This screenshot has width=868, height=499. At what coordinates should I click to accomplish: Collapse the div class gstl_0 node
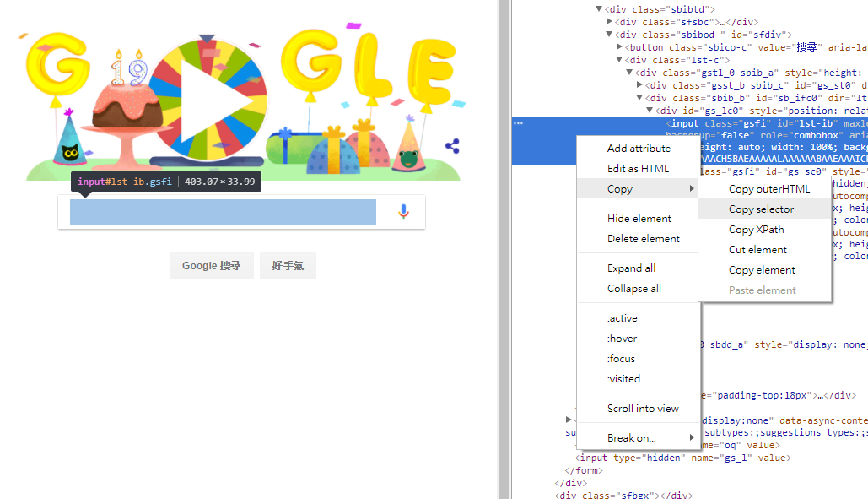pos(629,73)
